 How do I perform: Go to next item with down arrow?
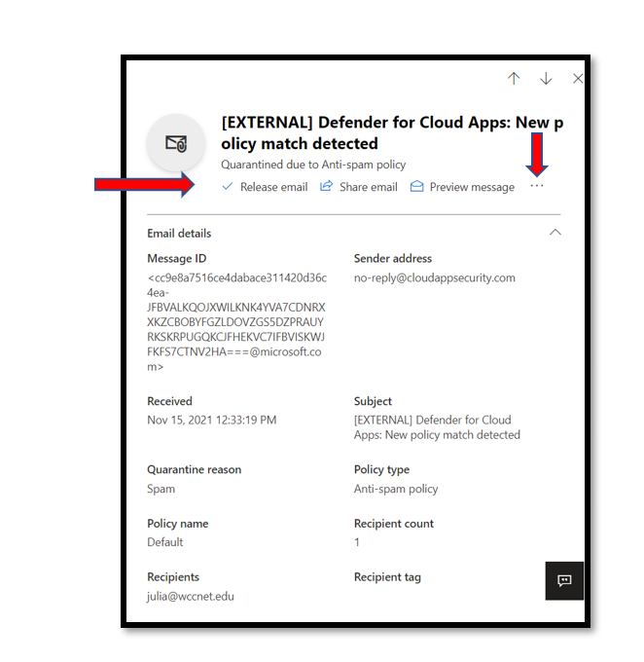coord(546,79)
